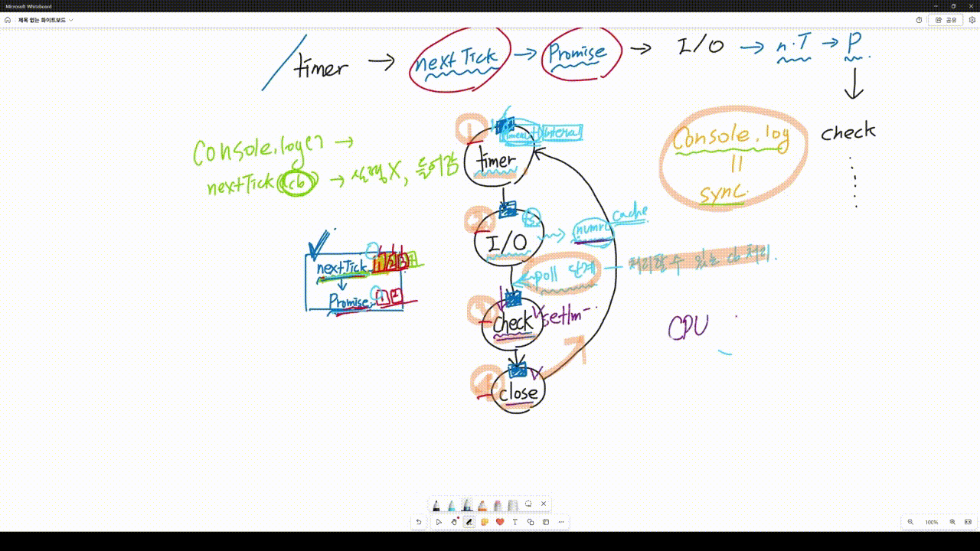Image resolution: width=980 pixels, height=551 pixels.
Task: Switch to the select pointer tool
Action: [439, 522]
